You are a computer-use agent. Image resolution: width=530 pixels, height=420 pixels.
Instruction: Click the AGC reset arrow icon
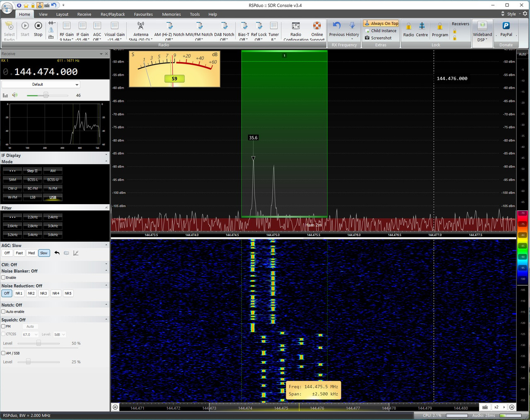click(57, 253)
